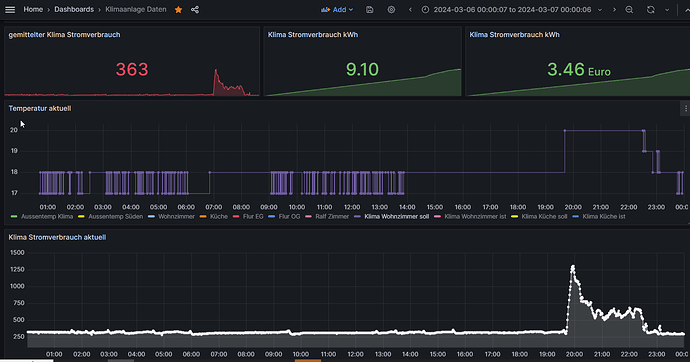Click the 20 label on Temperatur y-axis
Viewport: 690px width, 362px height.
14,130
